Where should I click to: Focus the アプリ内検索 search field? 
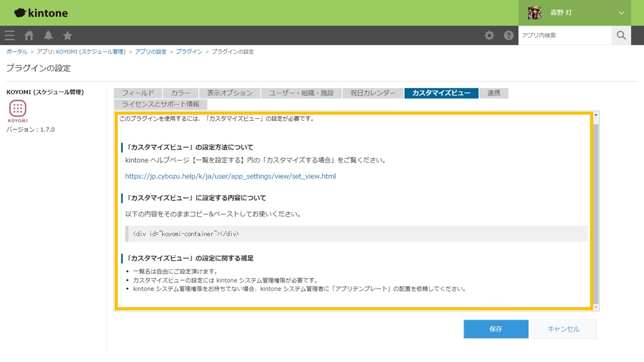[565, 35]
